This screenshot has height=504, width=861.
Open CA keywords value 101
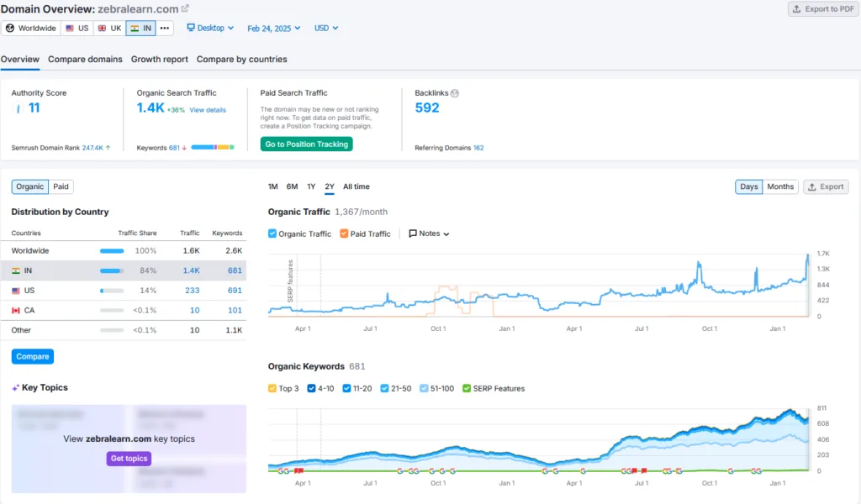(x=235, y=311)
